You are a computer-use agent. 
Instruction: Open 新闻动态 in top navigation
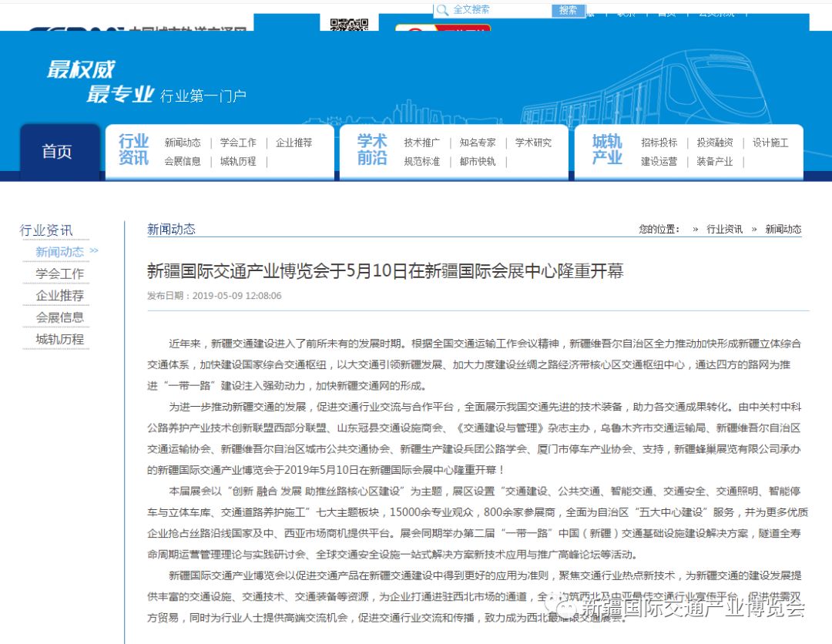[183, 143]
